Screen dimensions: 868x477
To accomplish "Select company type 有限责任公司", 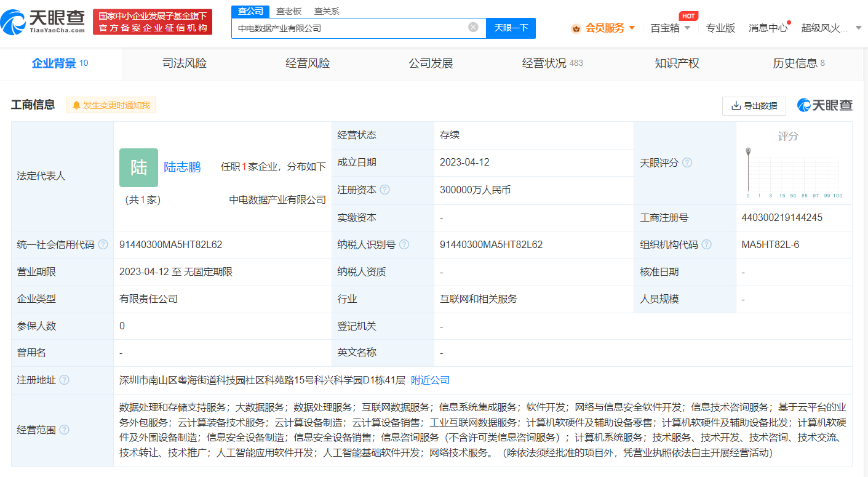I will point(148,299).
